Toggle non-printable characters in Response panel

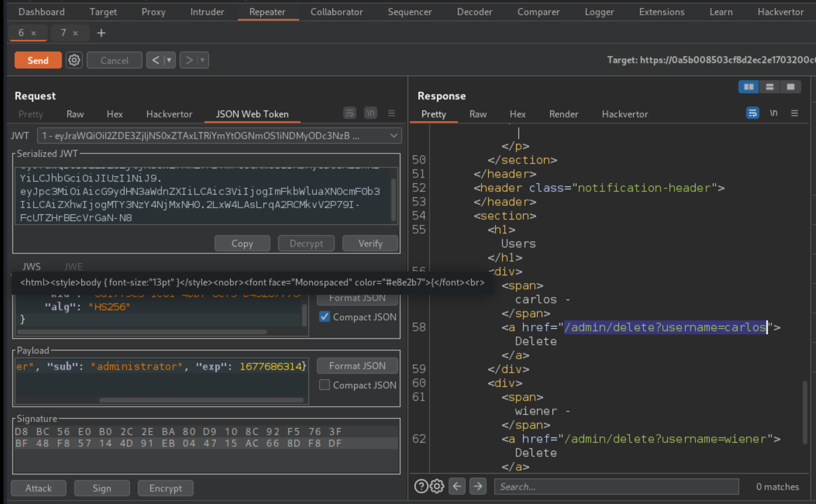[x=774, y=113]
